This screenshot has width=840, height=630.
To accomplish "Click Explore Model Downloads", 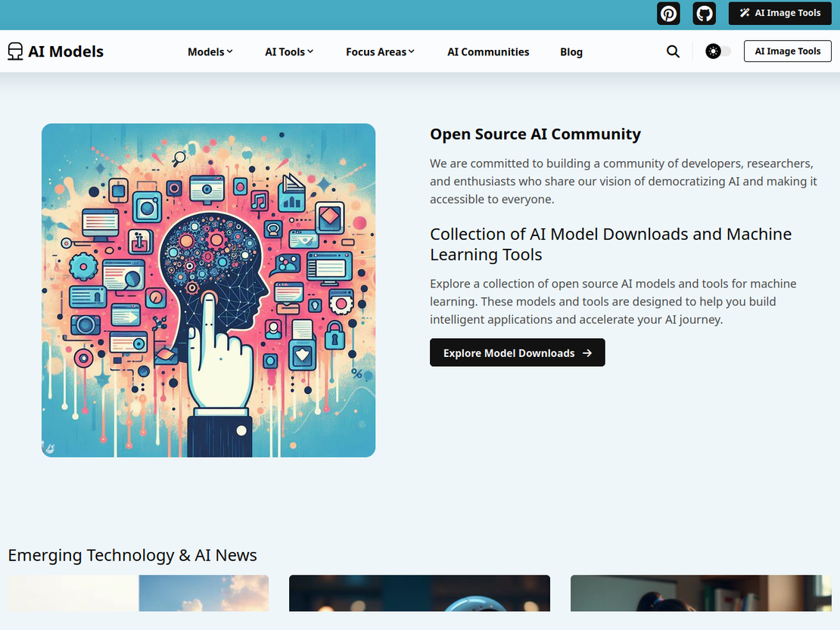I will click(517, 352).
